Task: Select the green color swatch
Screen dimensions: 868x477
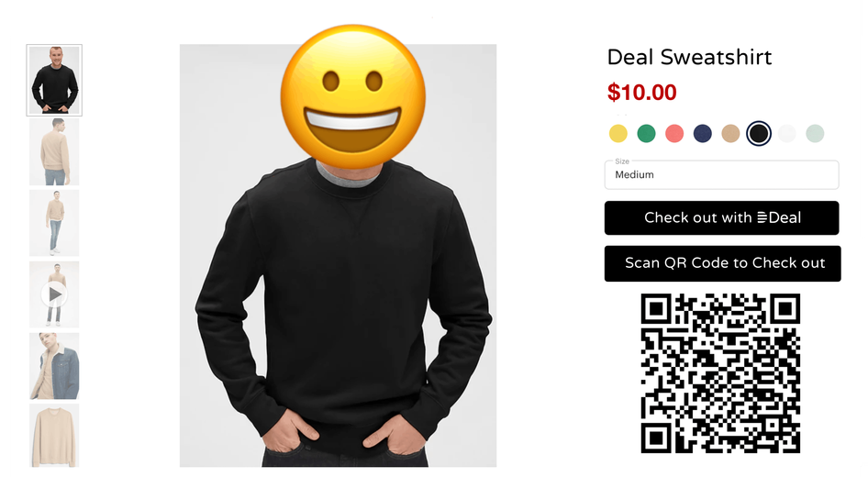Action: point(646,133)
